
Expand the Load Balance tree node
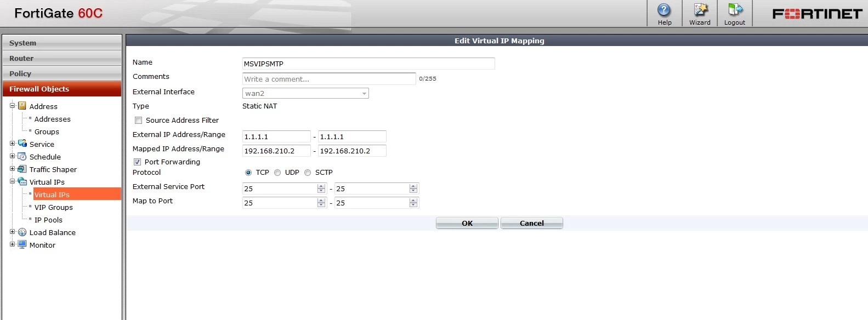tap(12, 231)
